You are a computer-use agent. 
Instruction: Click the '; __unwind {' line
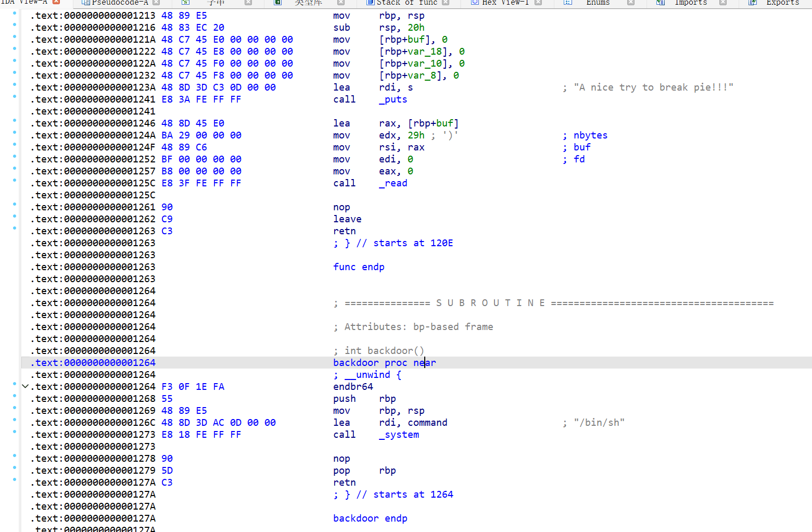(x=367, y=375)
